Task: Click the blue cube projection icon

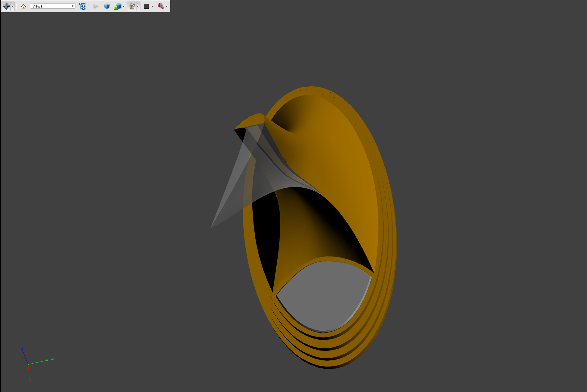Action: point(107,6)
